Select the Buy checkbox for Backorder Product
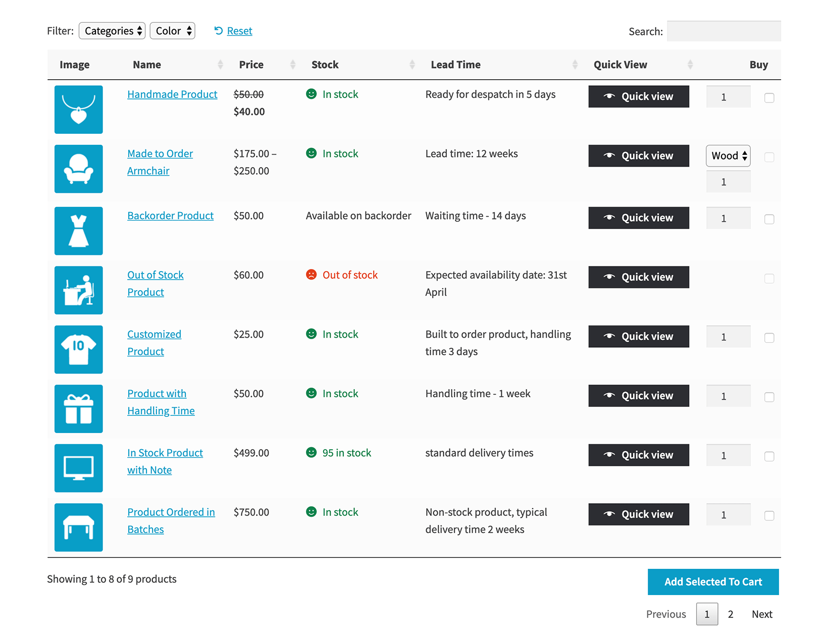The image size is (828, 644). point(769,219)
